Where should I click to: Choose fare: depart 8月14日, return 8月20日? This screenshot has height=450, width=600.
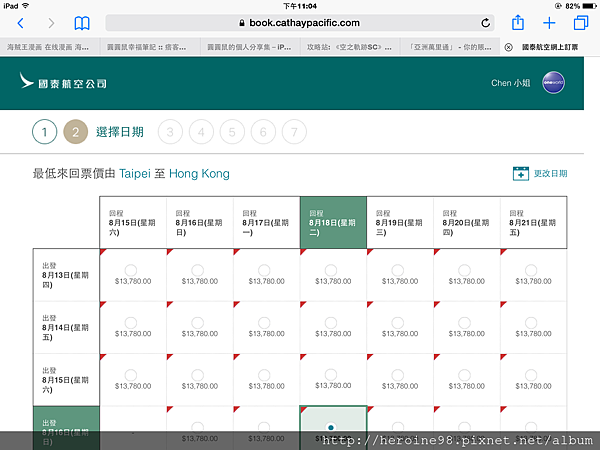[x=465, y=323]
